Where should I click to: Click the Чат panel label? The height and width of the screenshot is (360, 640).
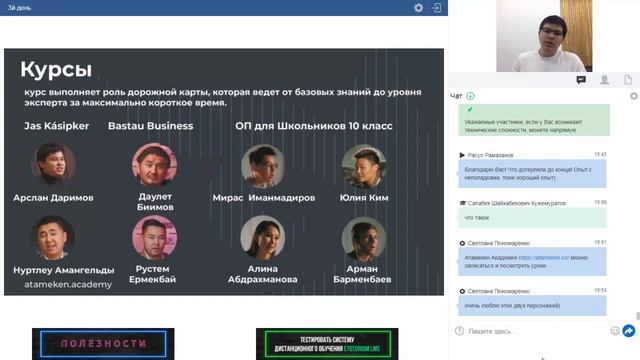pyautogui.click(x=456, y=96)
